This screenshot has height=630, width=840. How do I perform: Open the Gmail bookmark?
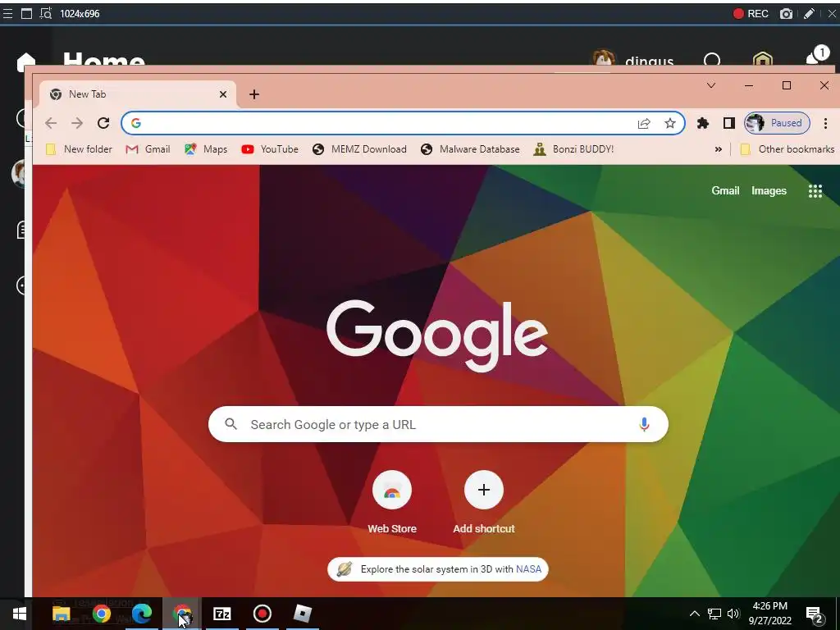(148, 149)
